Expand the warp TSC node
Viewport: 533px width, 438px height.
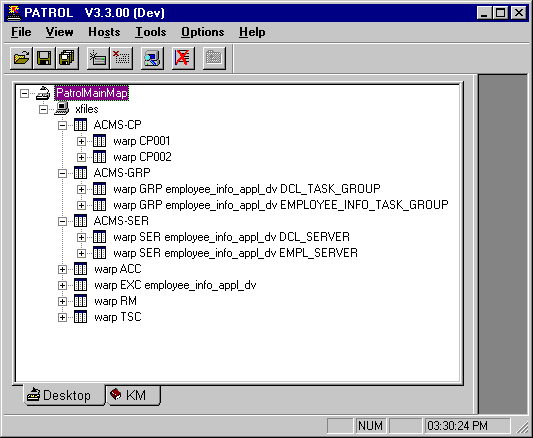(62, 317)
